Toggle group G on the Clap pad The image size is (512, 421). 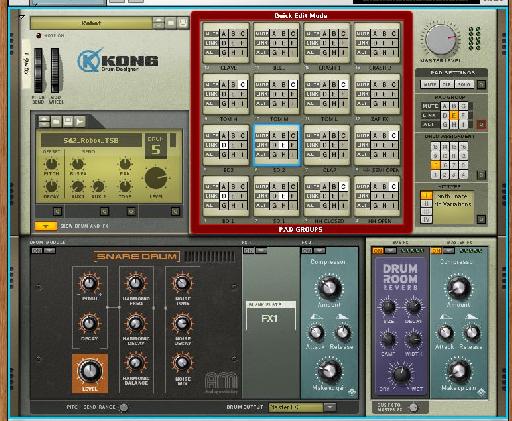(x=325, y=154)
